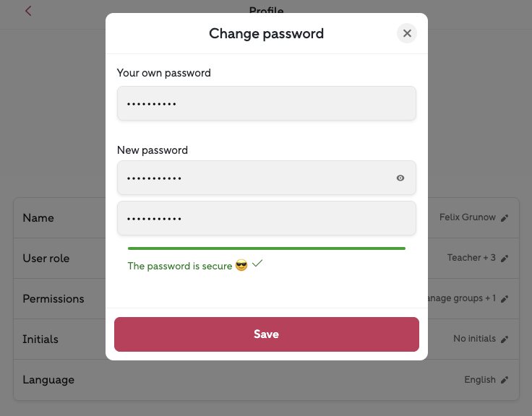Edit the Name pencil icon
The height and width of the screenshot is (416, 532).
pos(505,217)
